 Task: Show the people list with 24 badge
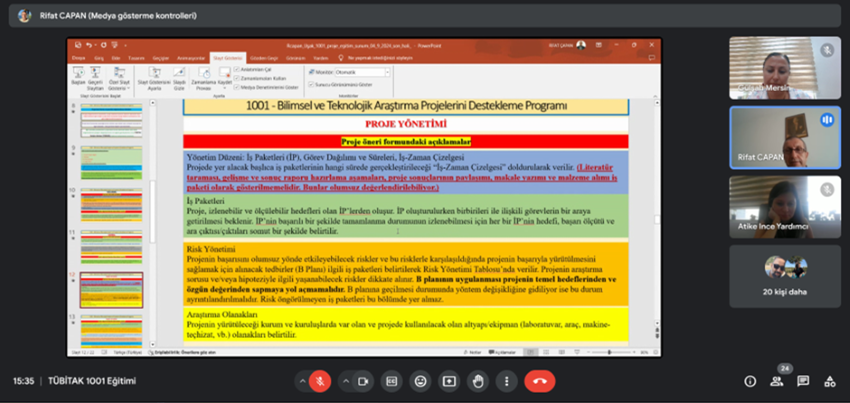click(x=777, y=381)
